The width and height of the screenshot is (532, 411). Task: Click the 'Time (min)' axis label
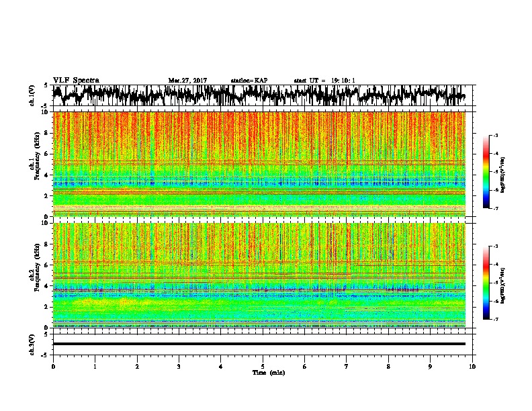pyautogui.click(x=269, y=373)
